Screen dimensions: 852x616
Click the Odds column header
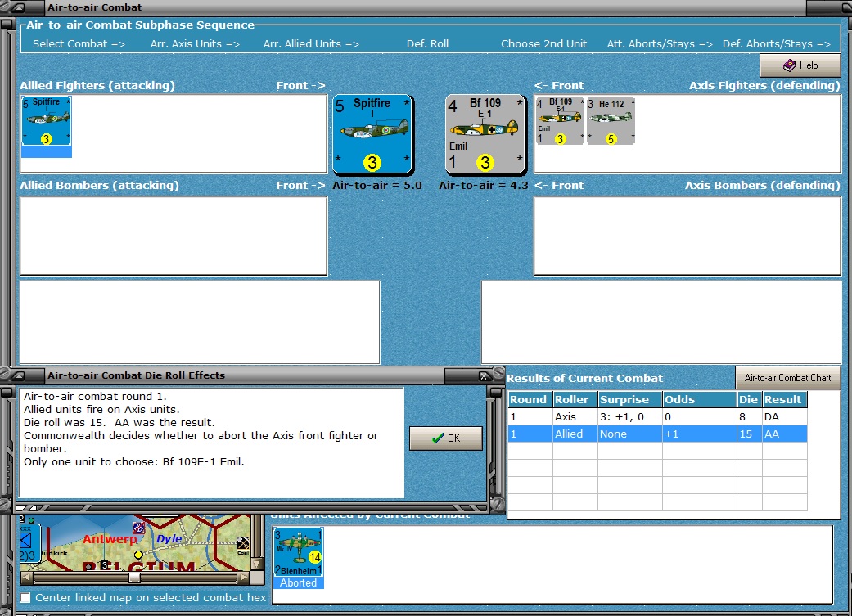click(700, 399)
